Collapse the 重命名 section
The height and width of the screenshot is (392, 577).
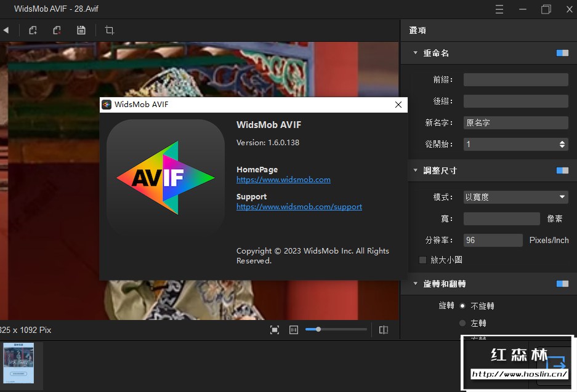pos(416,53)
